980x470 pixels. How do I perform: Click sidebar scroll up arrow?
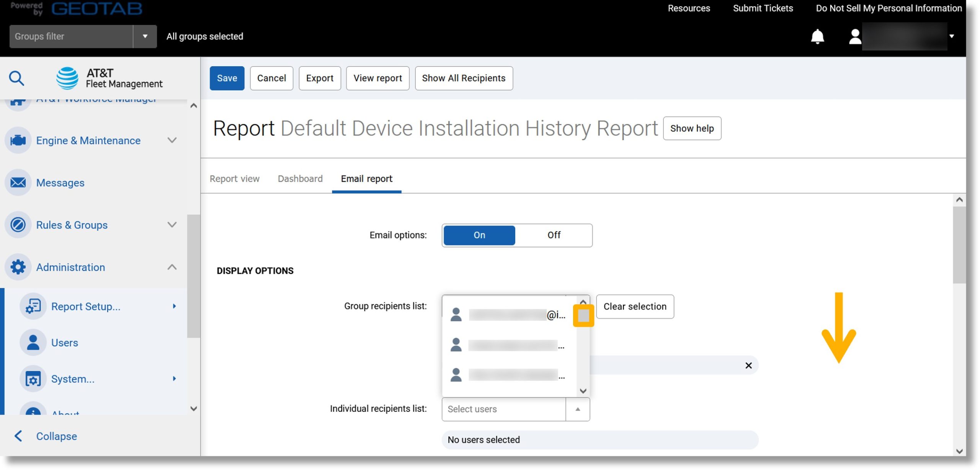pyautogui.click(x=193, y=106)
